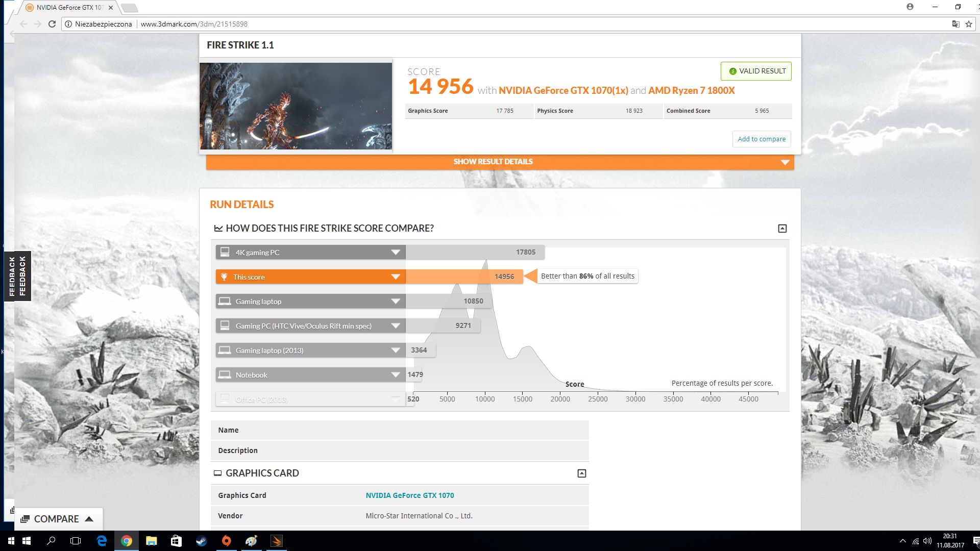
Task: Click the Add to compare button
Action: 761,139
